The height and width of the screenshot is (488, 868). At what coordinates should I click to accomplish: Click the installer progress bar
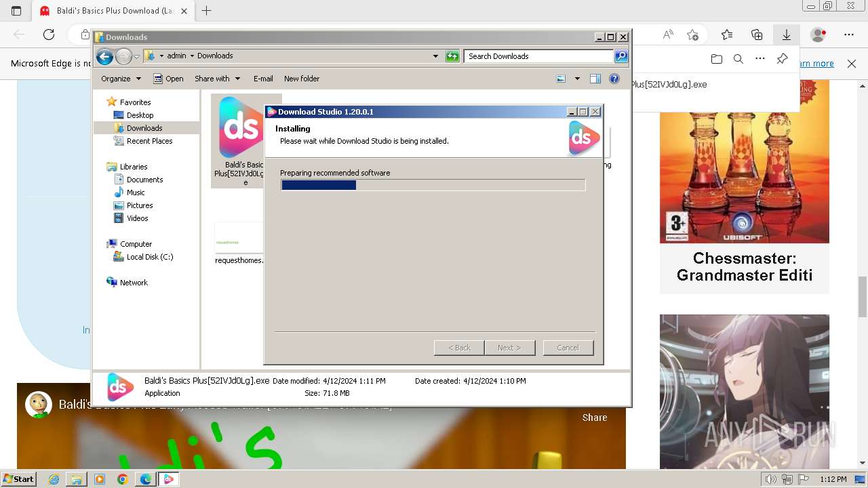[433, 185]
